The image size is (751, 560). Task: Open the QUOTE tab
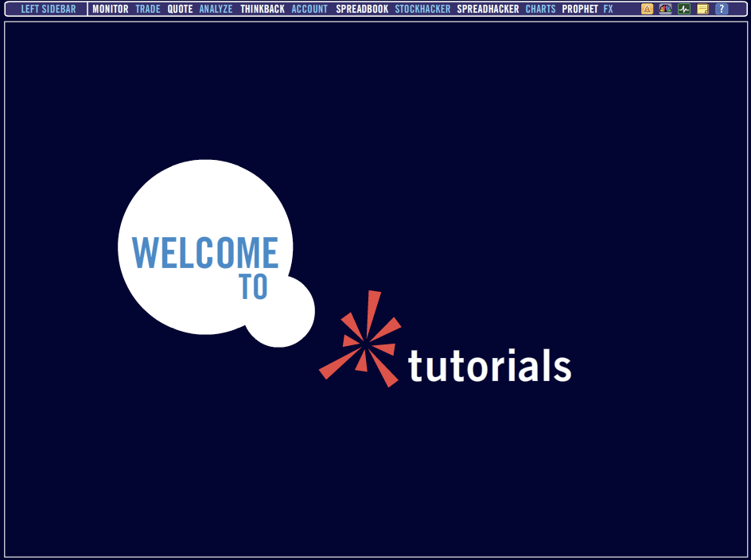[x=180, y=9]
